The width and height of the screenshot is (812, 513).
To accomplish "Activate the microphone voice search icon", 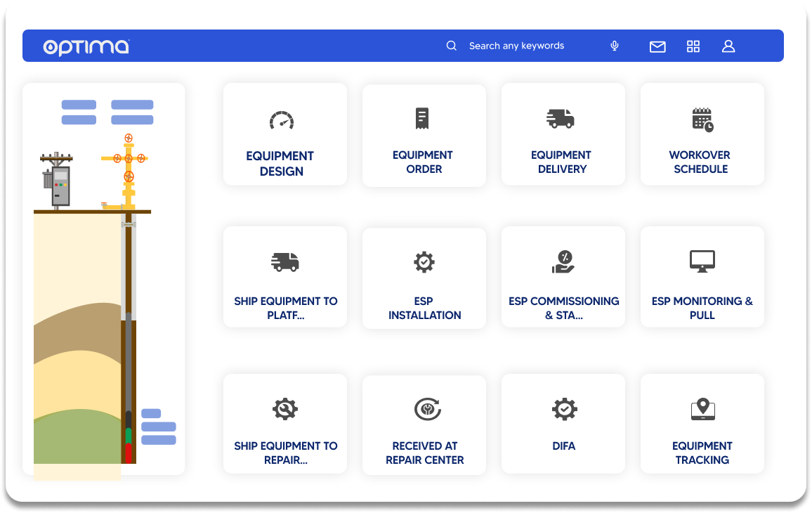I will point(614,46).
